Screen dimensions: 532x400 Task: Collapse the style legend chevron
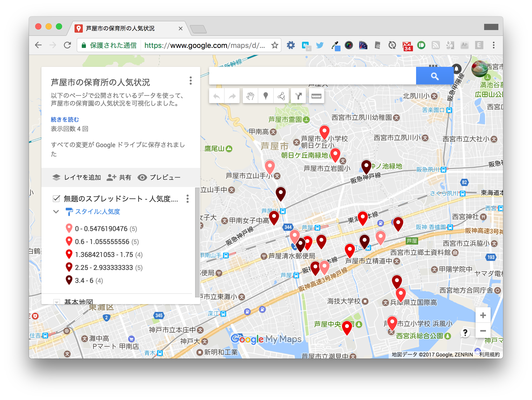(x=56, y=212)
